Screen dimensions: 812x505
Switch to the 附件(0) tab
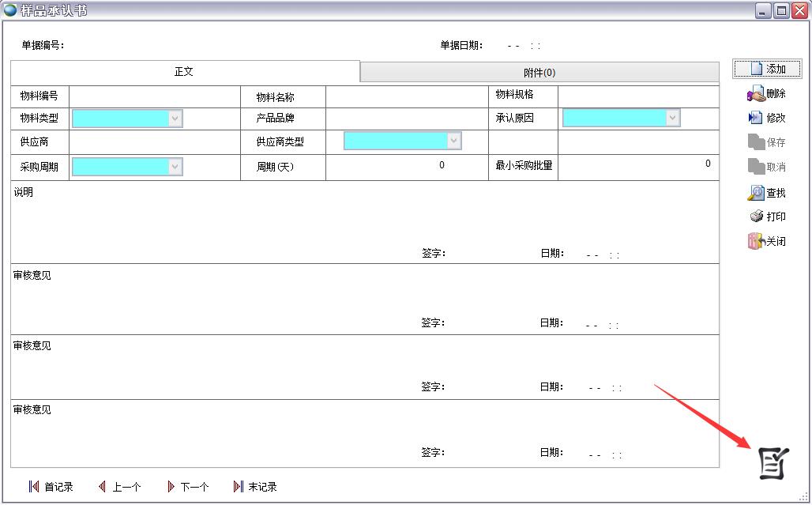[x=539, y=73]
